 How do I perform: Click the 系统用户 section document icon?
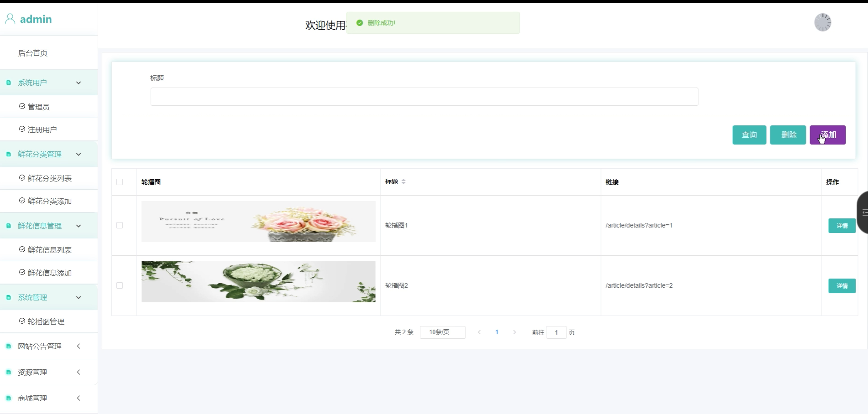[8, 83]
